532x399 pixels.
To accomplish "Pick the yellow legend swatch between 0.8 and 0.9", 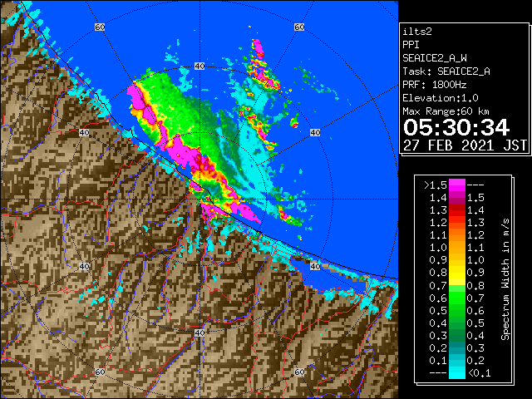I will (456, 273).
